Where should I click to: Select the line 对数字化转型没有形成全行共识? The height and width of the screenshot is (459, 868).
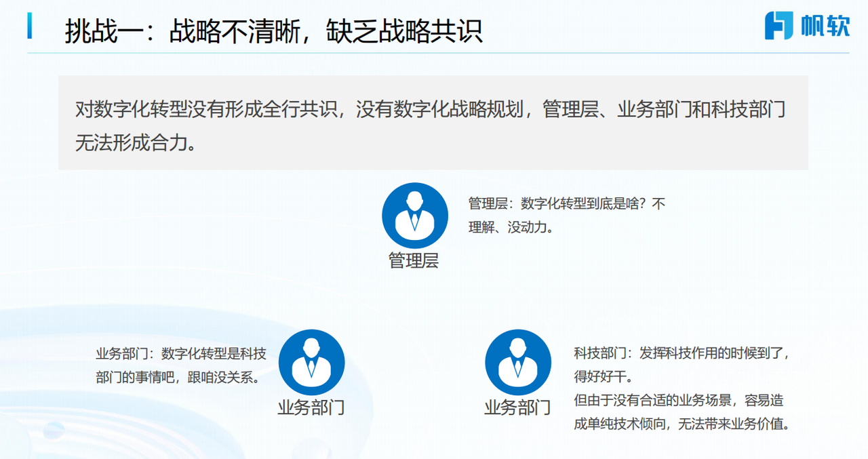pos(206,109)
